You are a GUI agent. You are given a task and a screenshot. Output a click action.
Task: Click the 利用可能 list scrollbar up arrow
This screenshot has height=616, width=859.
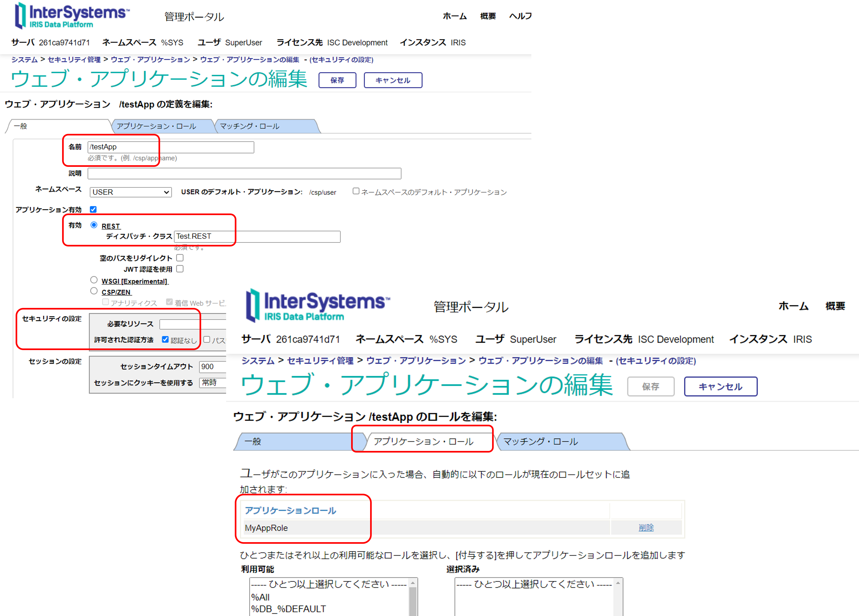pos(413,583)
